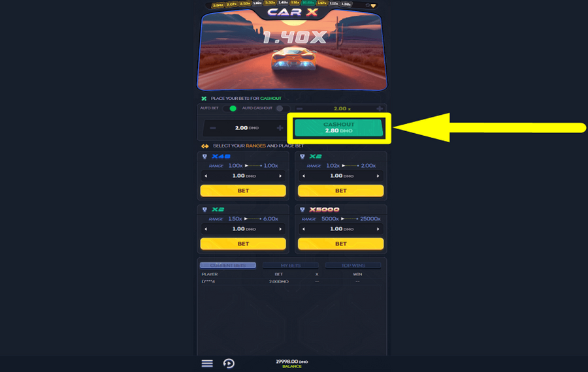Image resolution: width=588 pixels, height=372 pixels.
Task: Lower auto cashout multiplier with minus
Action: [299, 108]
